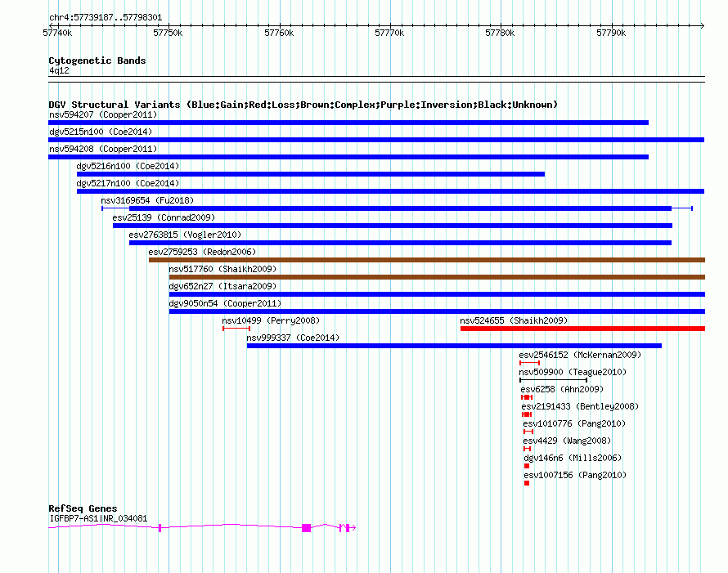This screenshot has height=573, width=728.
Task: Click the Cytogenetic Bands track title
Action: click(x=97, y=60)
